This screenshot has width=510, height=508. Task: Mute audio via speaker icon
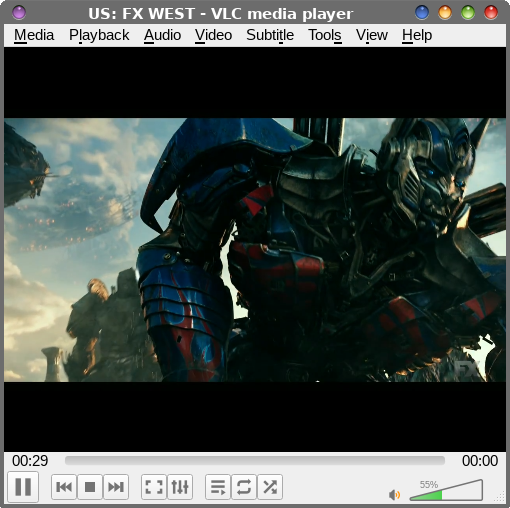[395, 495]
